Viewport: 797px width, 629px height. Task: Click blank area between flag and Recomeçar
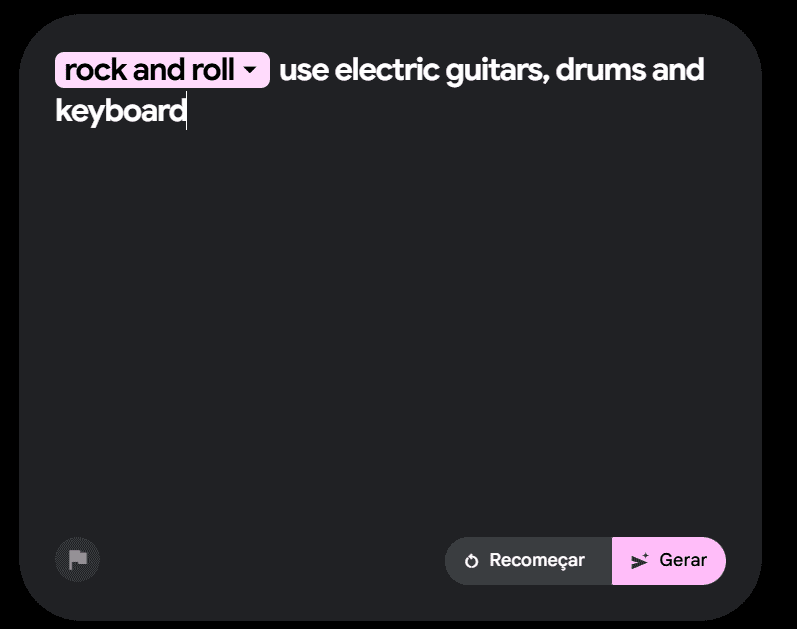pyautogui.click(x=270, y=560)
